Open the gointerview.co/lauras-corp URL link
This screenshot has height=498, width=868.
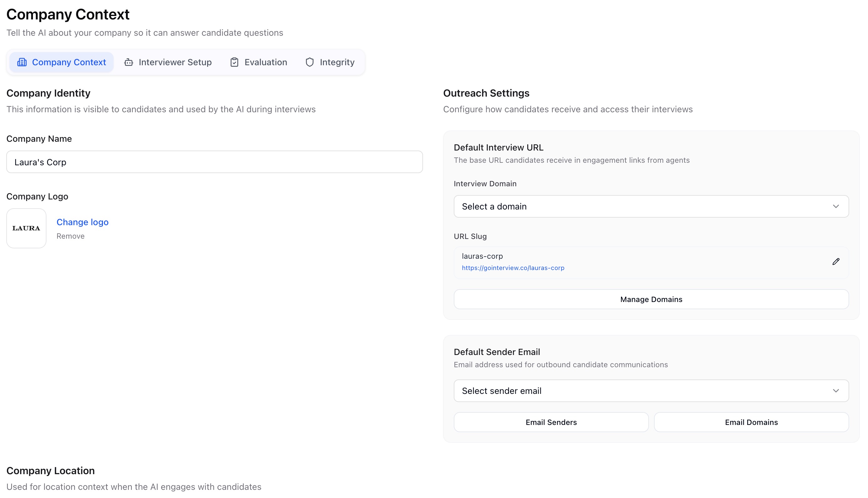[x=513, y=268]
